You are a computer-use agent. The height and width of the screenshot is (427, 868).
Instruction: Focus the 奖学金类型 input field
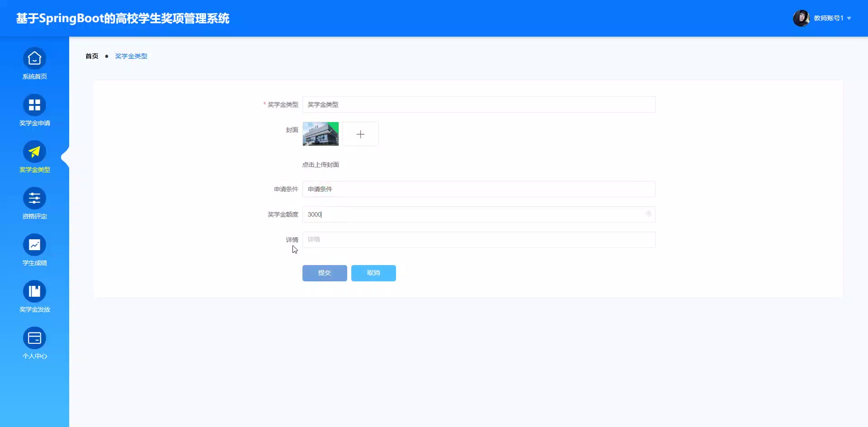pos(479,104)
